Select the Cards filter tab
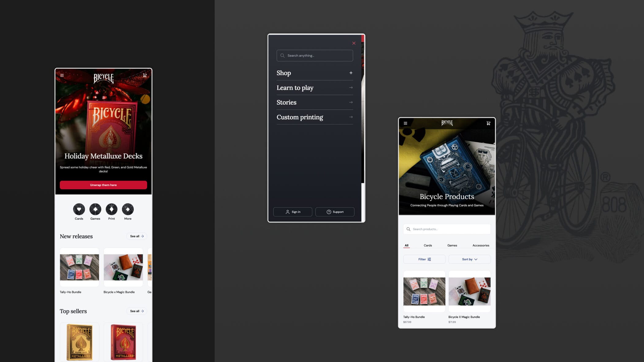644x362 pixels. tap(428, 245)
